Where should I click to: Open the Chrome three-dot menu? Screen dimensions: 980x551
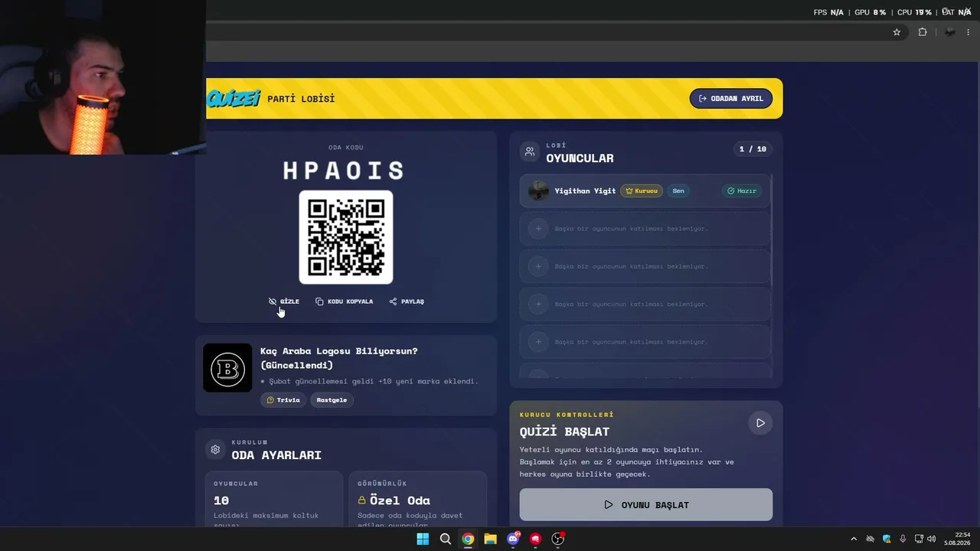(969, 32)
